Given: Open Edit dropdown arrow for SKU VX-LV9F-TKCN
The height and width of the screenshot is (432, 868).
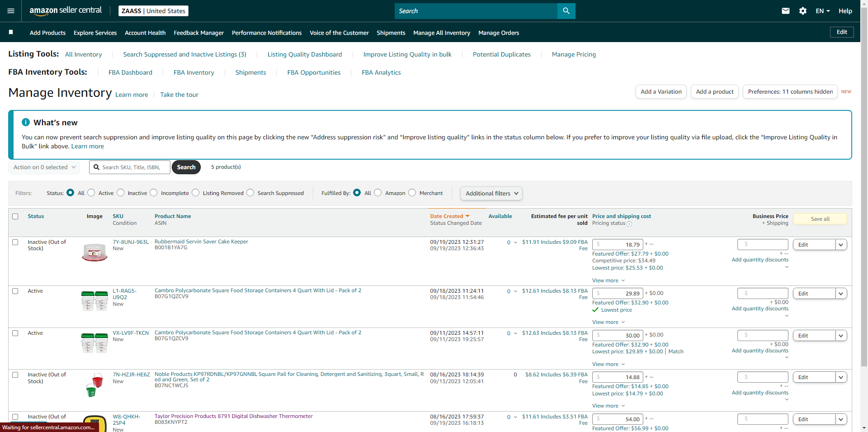Looking at the screenshot, I should point(841,336).
